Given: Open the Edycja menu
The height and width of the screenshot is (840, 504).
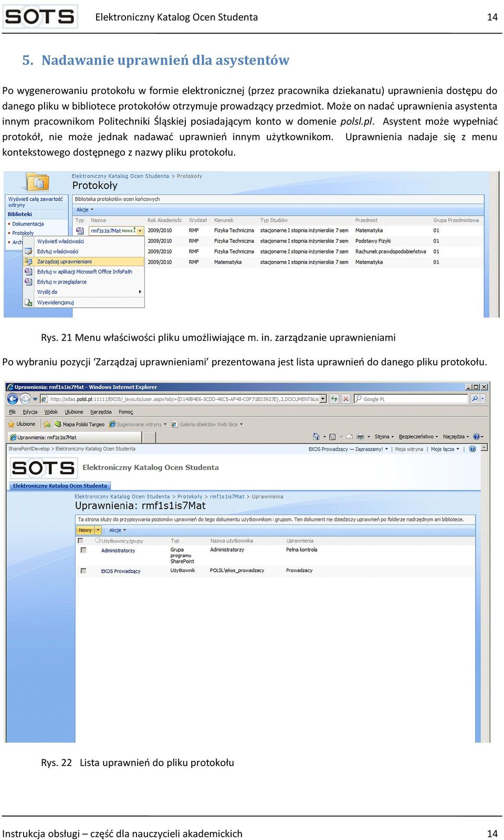Looking at the screenshot, I should (30, 412).
